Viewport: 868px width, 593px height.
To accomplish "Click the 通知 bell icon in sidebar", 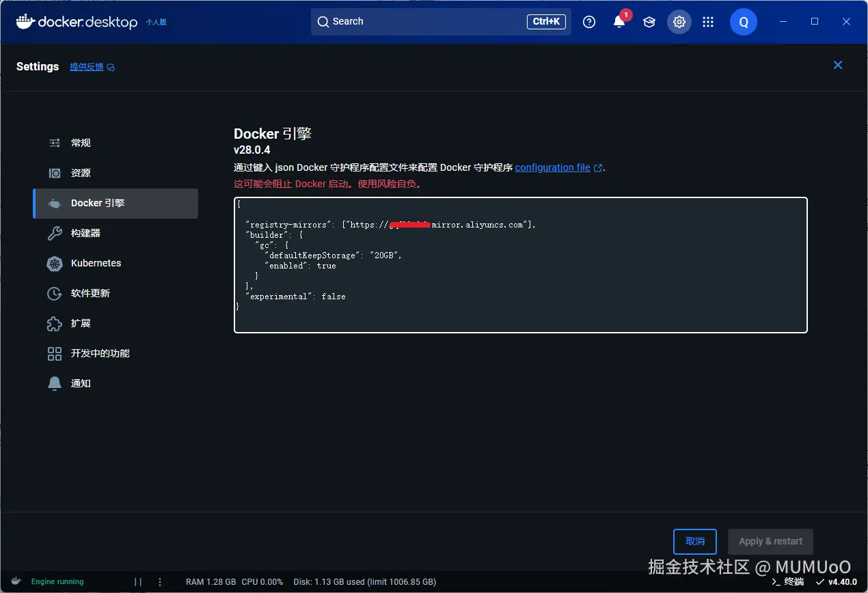I will tap(55, 383).
